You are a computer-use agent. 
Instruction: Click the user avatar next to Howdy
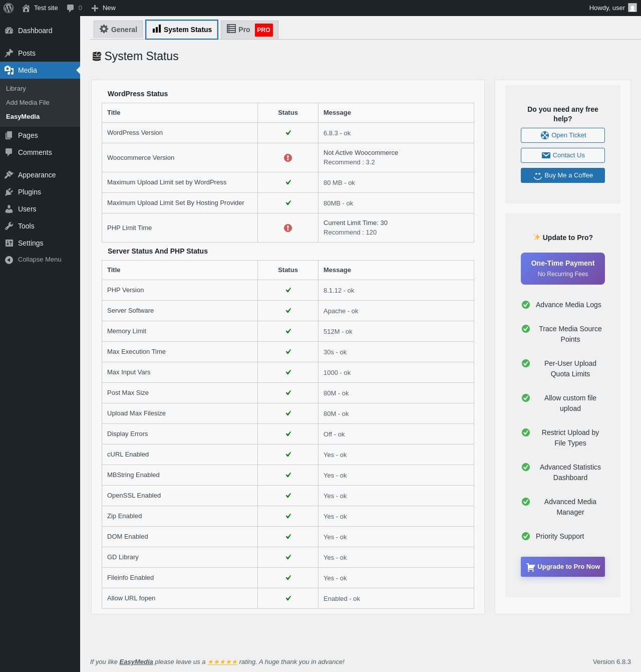click(632, 8)
